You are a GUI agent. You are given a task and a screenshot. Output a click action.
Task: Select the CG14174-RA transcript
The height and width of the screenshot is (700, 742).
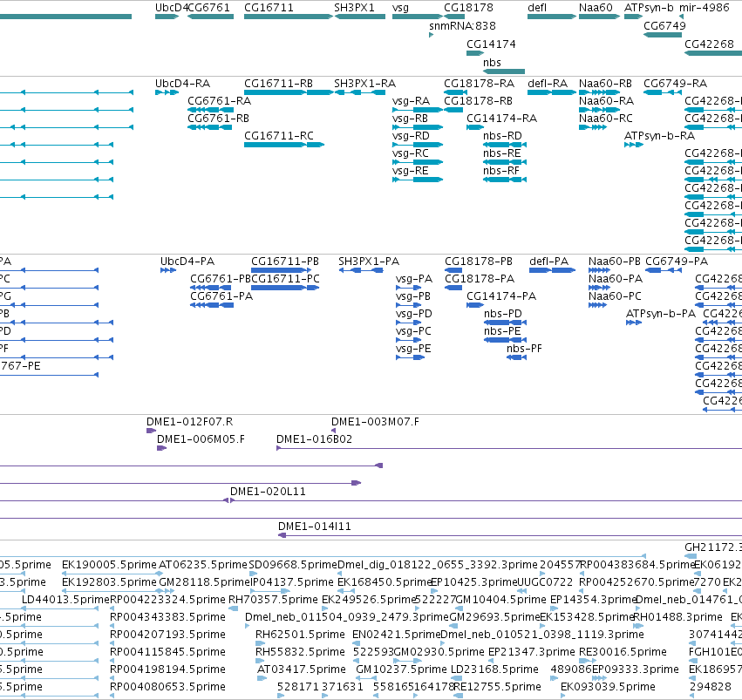tap(501, 119)
